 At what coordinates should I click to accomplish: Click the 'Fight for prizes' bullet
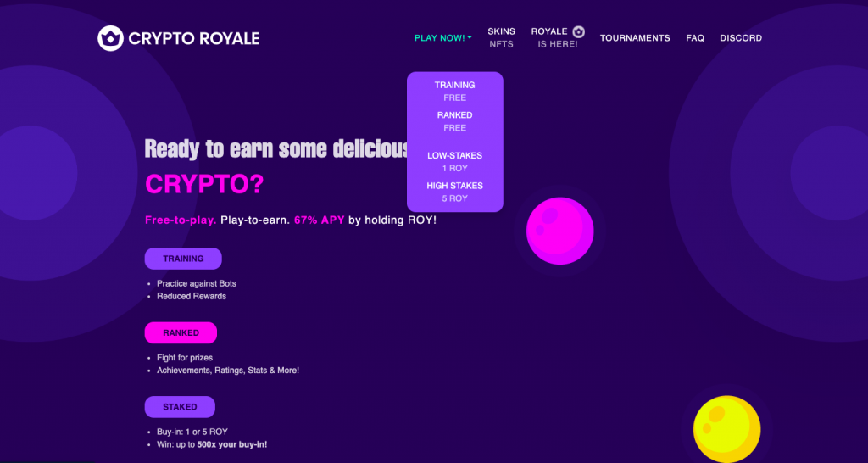tap(185, 358)
